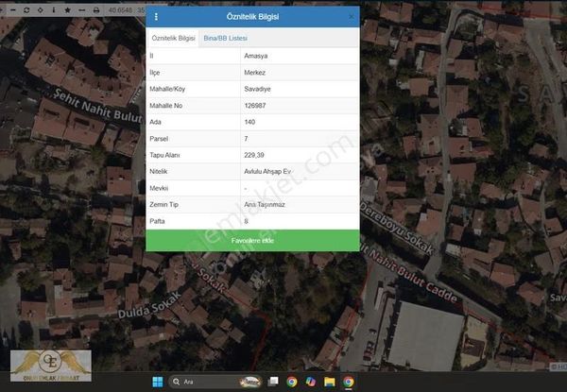Screen dimensions: 567x392
Task: Select the Öznitelik Bilgisi tab
Action: click(173, 38)
